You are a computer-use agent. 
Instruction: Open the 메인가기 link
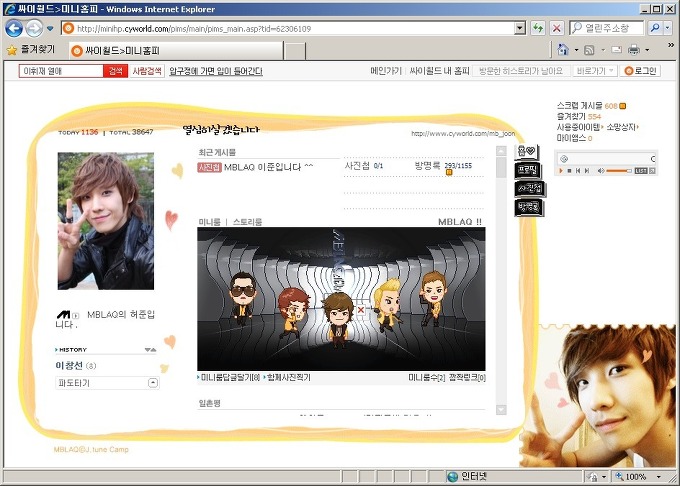[386, 71]
